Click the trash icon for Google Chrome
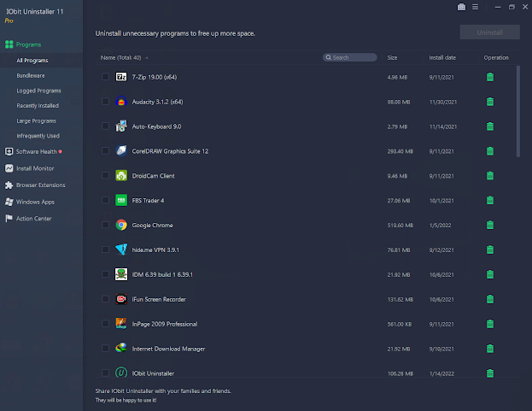Viewport: 532px width, 411px height. coord(490,225)
